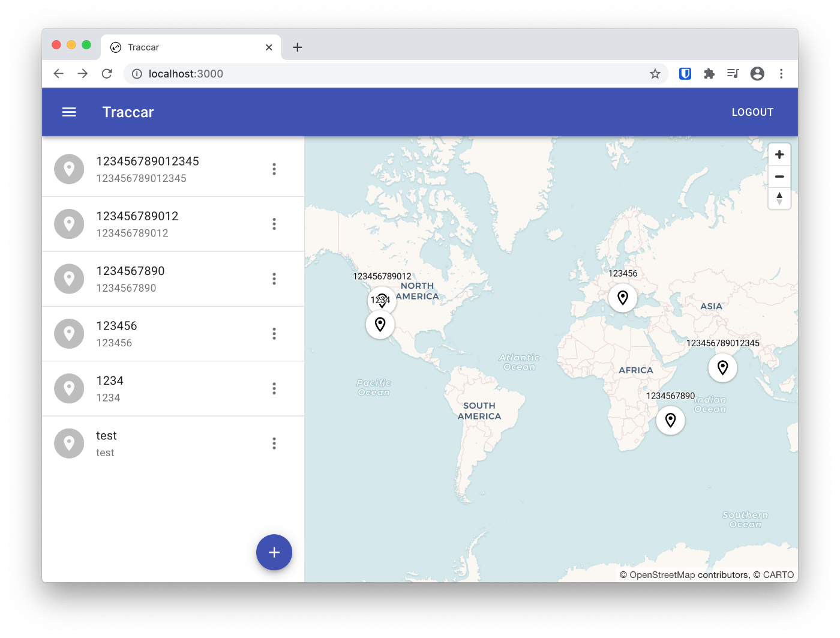View site information icon in address bar
840x638 pixels.
[x=137, y=74]
